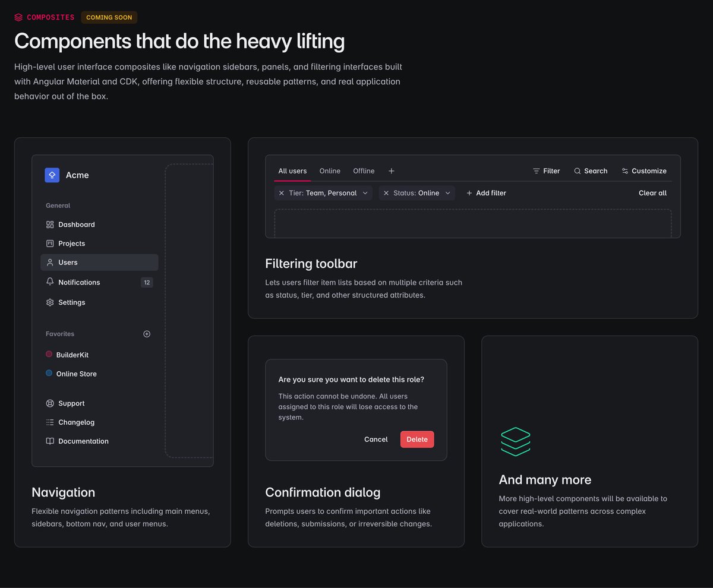Click the Users person icon
This screenshot has width=713, height=588.
click(x=50, y=263)
